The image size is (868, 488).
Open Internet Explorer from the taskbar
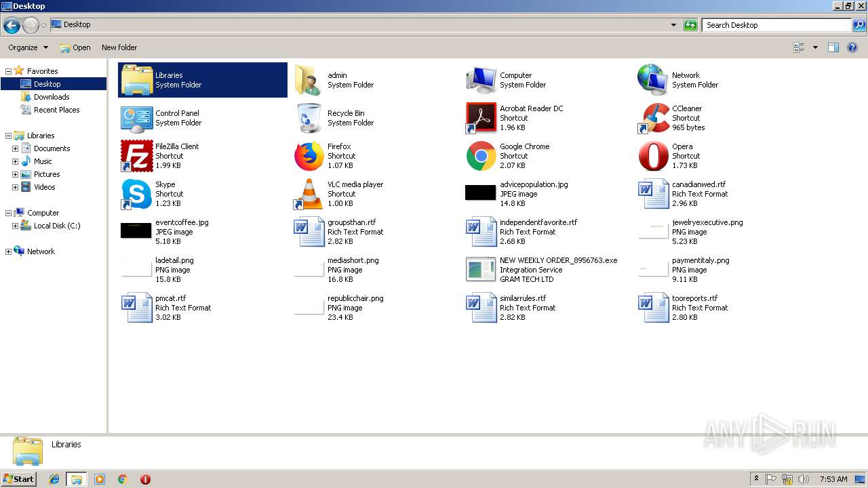(x=54, y=479)
